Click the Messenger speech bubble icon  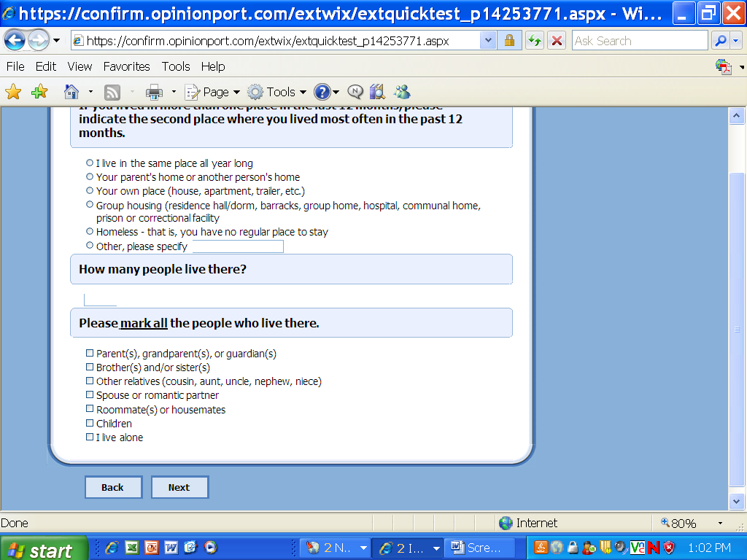click(x=355, y=92)
